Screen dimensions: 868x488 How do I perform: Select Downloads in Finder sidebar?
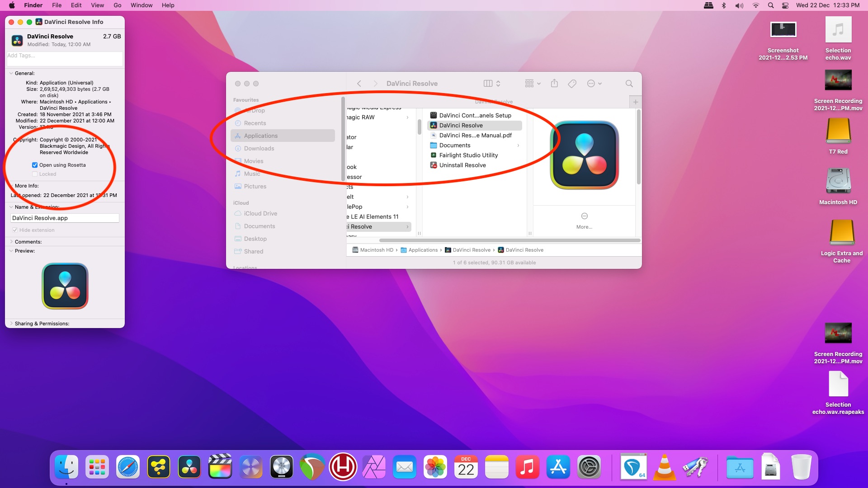click(x=283, y=148)
